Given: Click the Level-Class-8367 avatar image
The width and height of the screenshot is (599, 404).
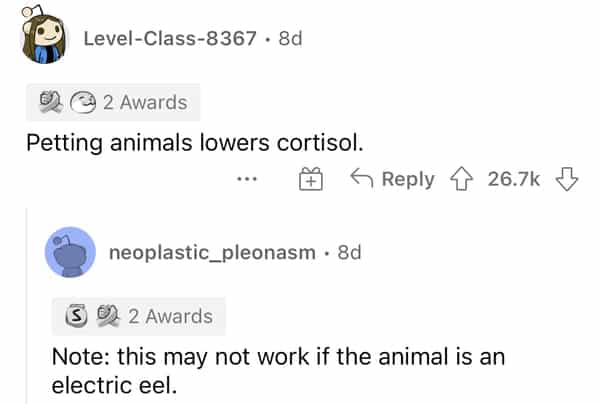Looking at the screenshot, I should 43,35.
